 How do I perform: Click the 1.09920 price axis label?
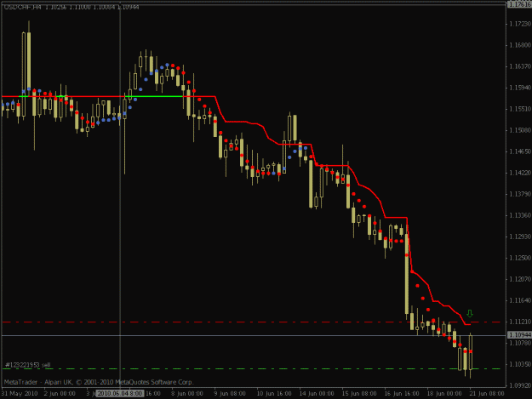520,385
